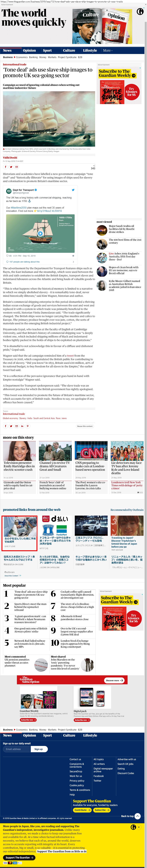
Task: Open the Sport tab in header
Action: pyautogui.click(x=47, y=50)
